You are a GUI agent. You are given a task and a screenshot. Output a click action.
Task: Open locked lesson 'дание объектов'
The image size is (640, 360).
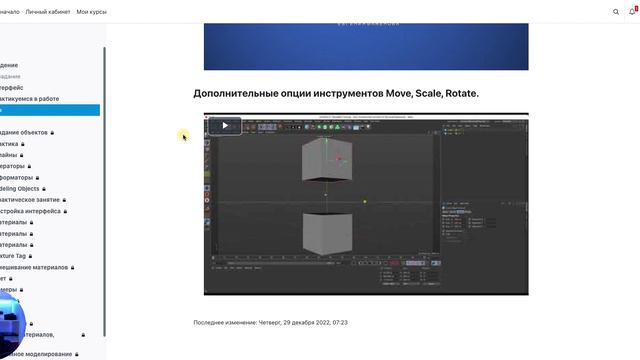pos(24,133)
